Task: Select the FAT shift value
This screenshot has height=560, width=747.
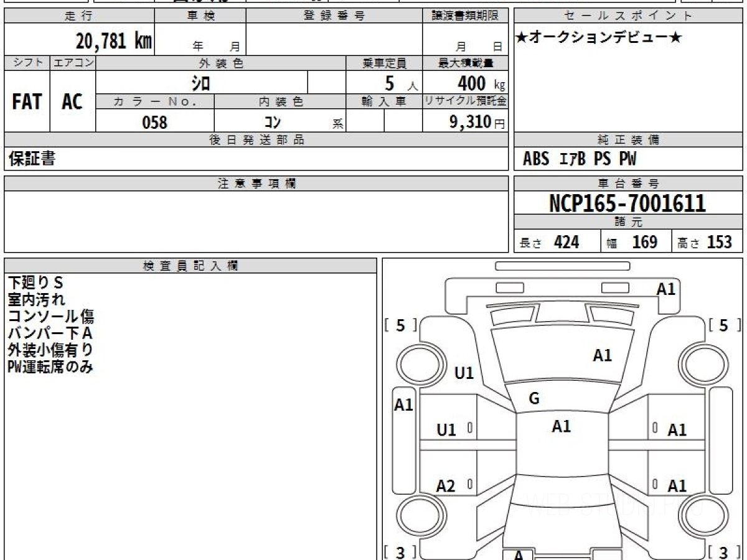Action: (x=27, y=102)
